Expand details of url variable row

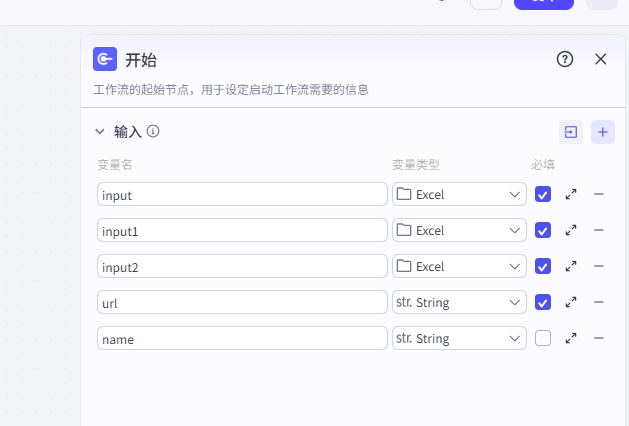[571, 302]
